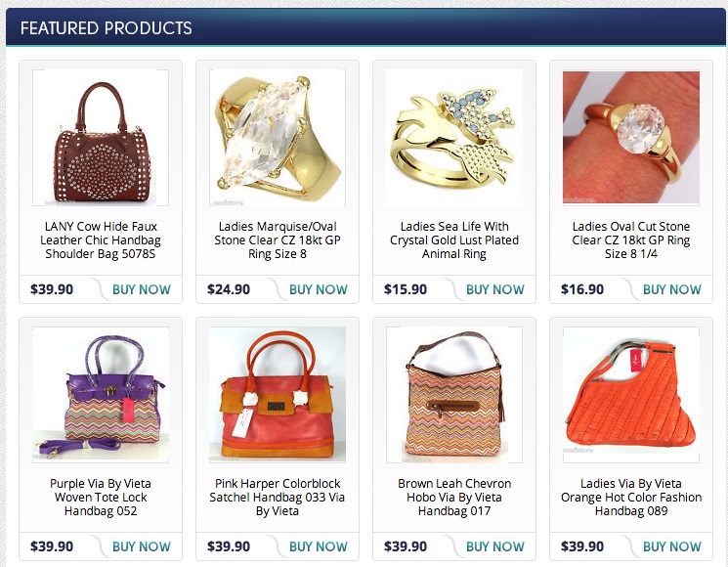This screenshot has height=567, width=728.
Task: Click Buy Now under Pink Harper Satchel
Action: 319,546
